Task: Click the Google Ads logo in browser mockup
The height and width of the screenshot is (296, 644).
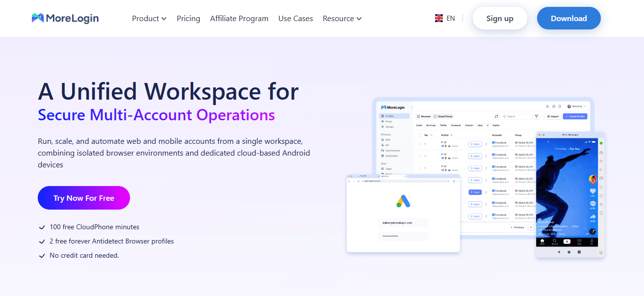Action: coord(403,201)
